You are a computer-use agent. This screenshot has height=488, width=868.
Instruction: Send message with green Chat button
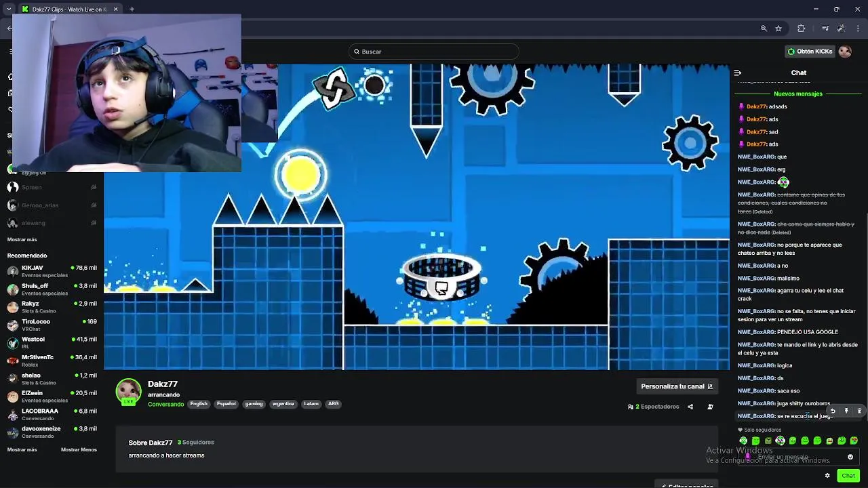848,476
